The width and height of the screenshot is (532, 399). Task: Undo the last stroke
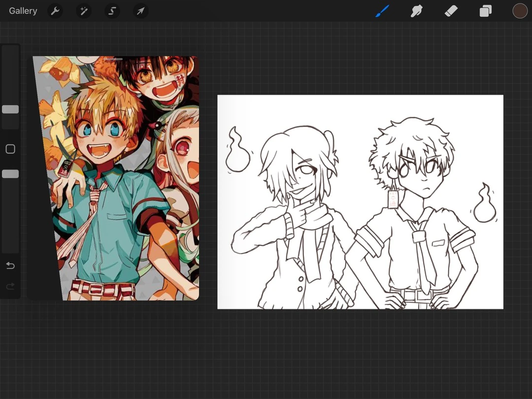point(10,266)
